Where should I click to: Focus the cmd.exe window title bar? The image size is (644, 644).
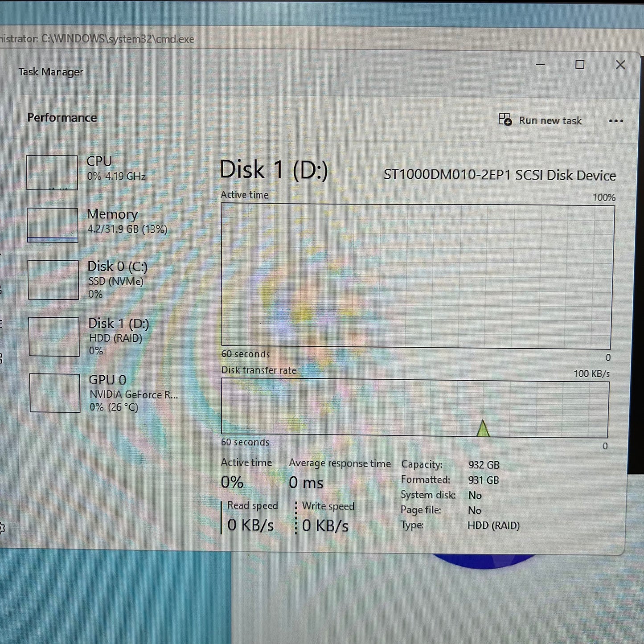[98, 39]
